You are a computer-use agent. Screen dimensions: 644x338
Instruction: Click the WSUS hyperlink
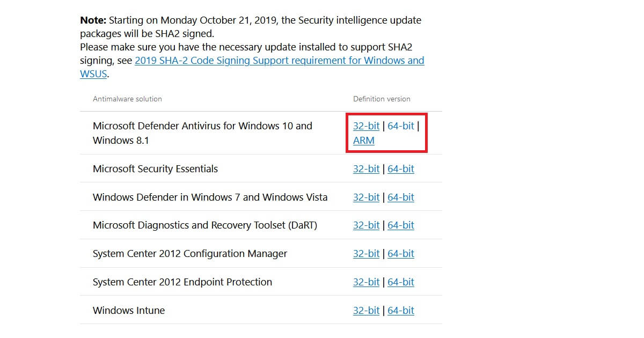[x=93, y=74]
